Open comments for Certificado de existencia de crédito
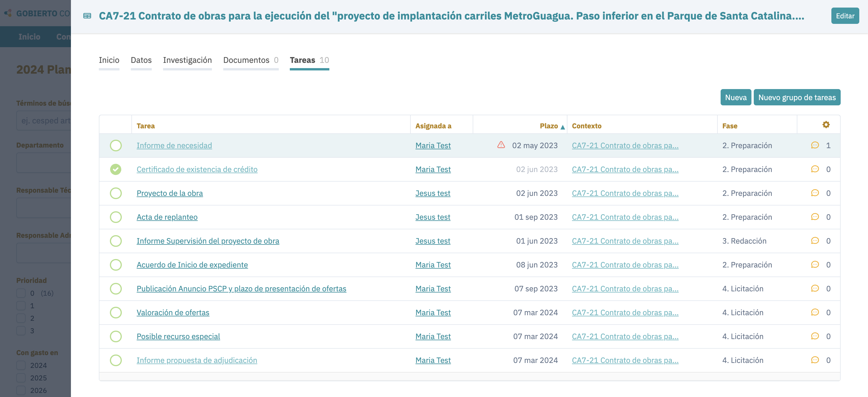Screen dimensions: 868x397 (x=815, y=169)
